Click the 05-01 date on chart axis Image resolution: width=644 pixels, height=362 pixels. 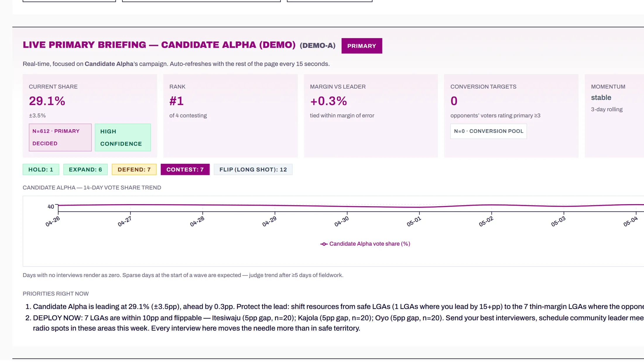click(414, 222)
